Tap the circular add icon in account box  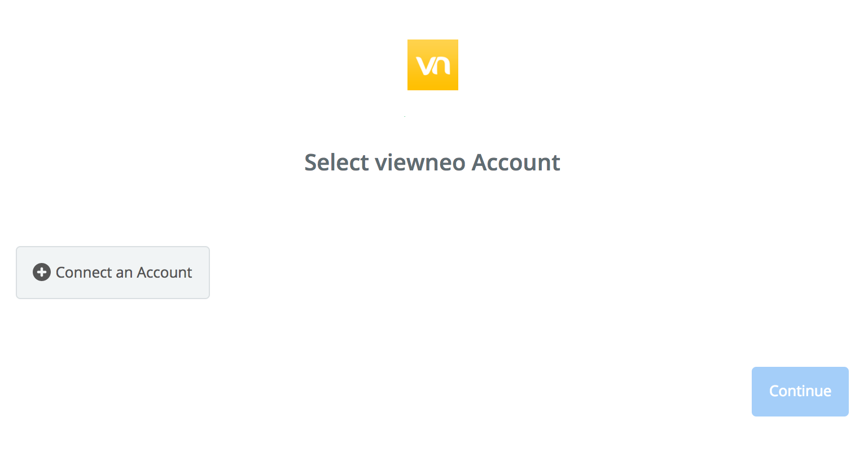42,273
